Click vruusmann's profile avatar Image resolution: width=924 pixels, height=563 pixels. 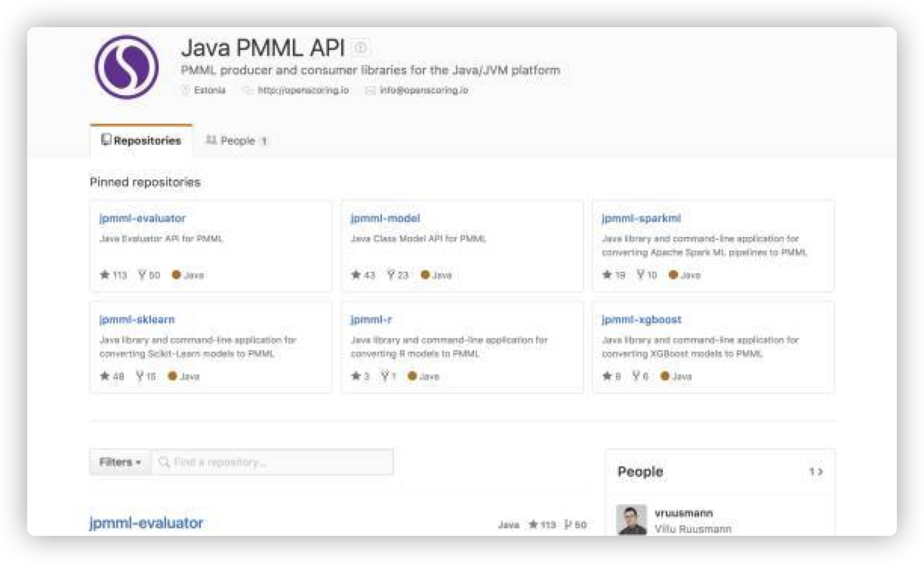click(631, 519)
